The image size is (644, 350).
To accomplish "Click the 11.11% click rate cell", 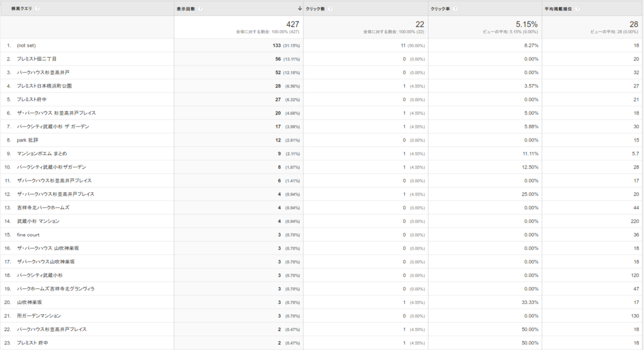I will (530, 154).
